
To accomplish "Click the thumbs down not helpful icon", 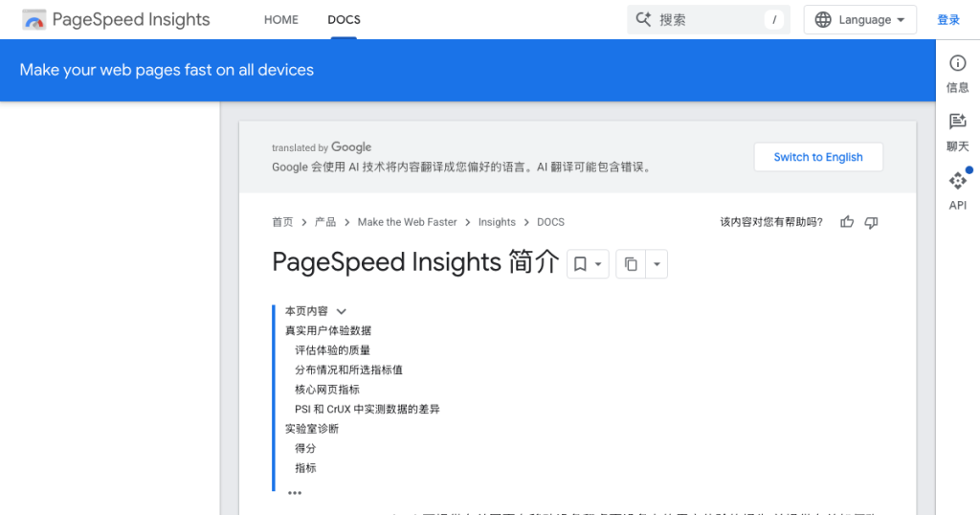I will (x=871, y=222).
